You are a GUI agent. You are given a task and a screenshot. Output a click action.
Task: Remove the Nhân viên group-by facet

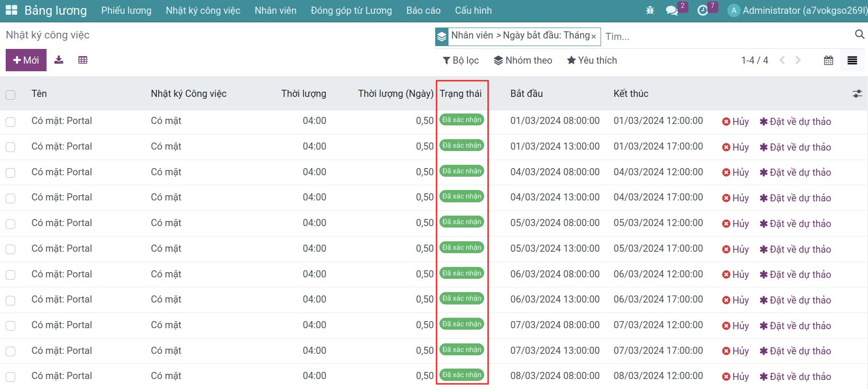tap(593, 36)
